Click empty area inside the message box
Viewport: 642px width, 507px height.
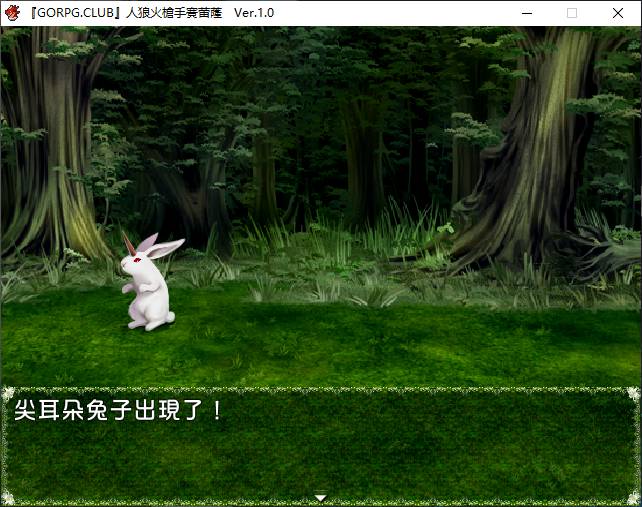400,455
